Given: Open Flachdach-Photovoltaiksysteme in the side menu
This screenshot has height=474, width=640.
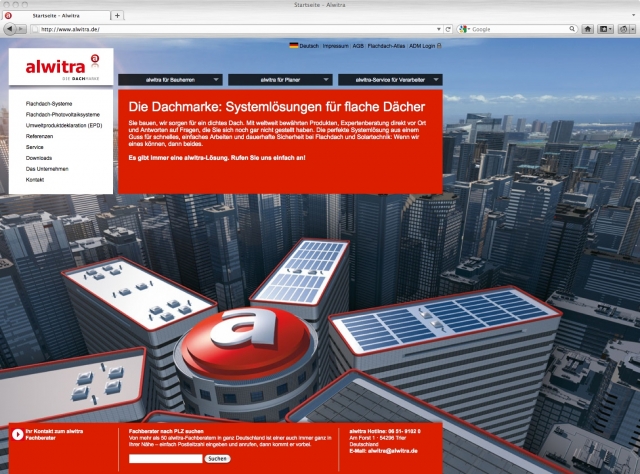Looking at the screenshot, I should point(63,115).
